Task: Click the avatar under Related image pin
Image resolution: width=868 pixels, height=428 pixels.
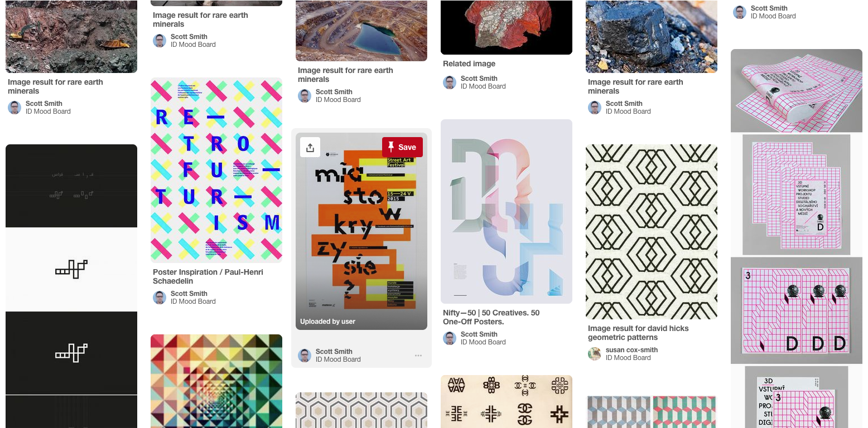Action: (450, 82)
